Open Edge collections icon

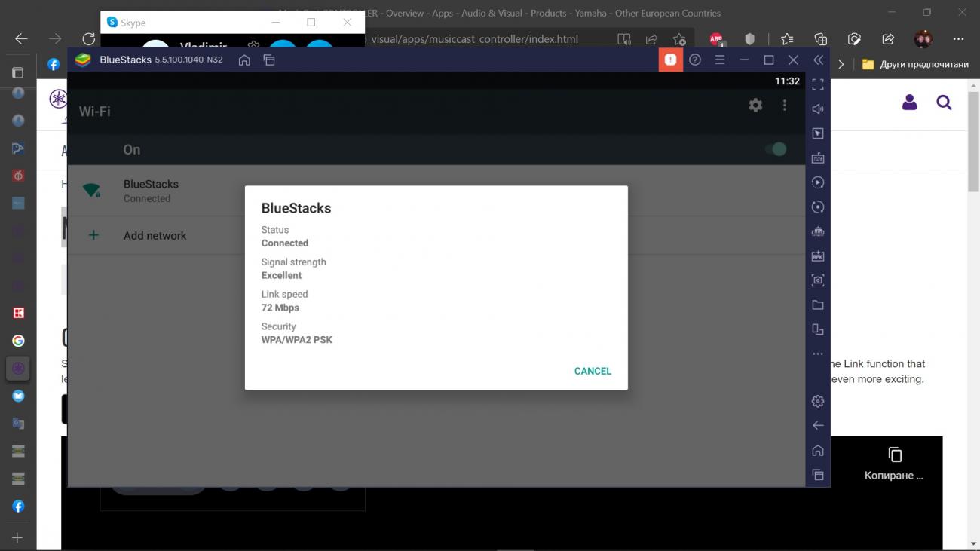[821, 39]
